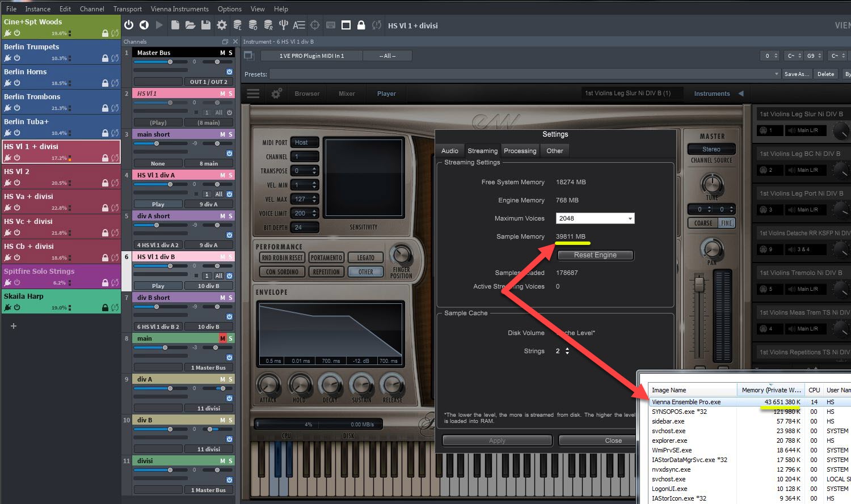
Task: Switch to the Processing tab in Settings
Action: [520, 151]
